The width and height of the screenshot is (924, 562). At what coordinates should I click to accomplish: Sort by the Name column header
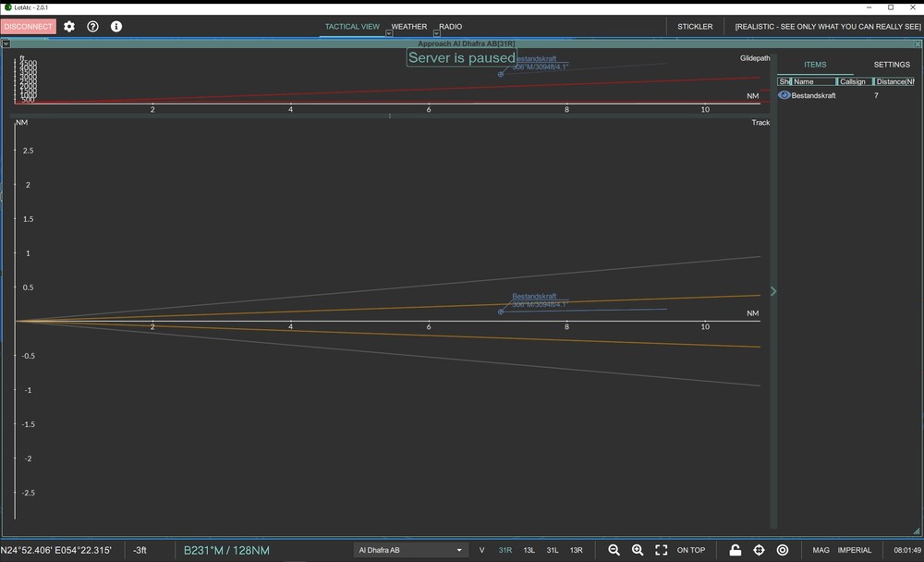[814, 81]
